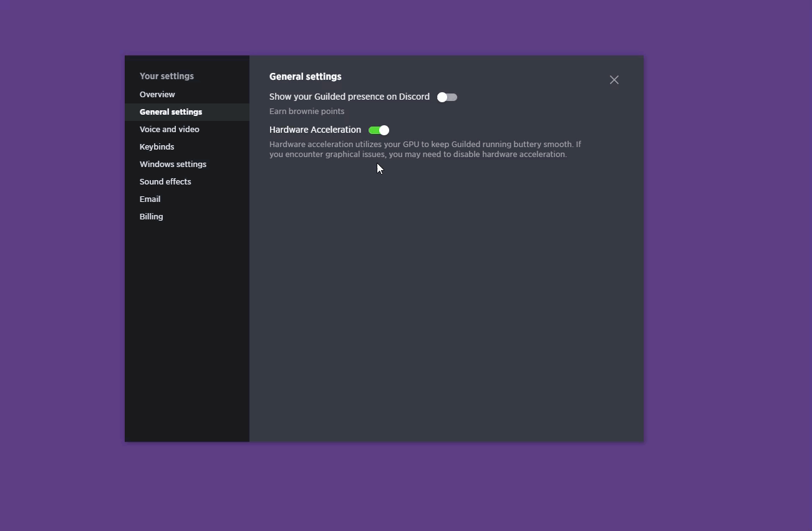
Task: Click the 'Your settings' sidebar header
Action: pos(167,76)
